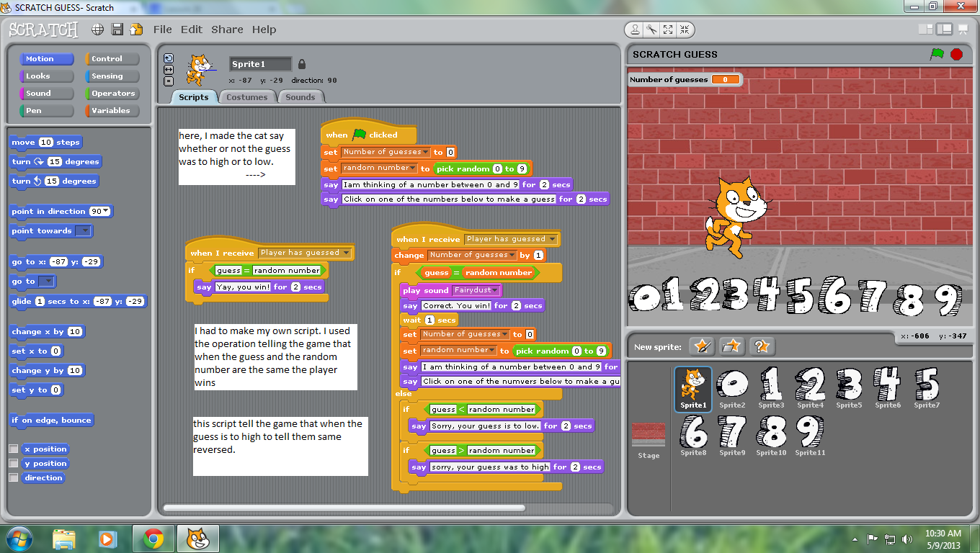
Task: Switch to the Costumes tab
Action: (247, 96)
